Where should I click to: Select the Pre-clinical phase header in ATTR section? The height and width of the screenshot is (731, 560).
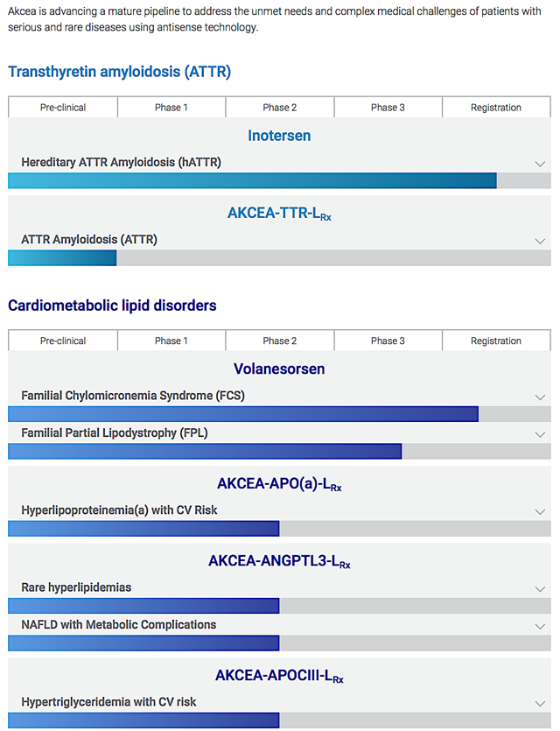point(62,107)
